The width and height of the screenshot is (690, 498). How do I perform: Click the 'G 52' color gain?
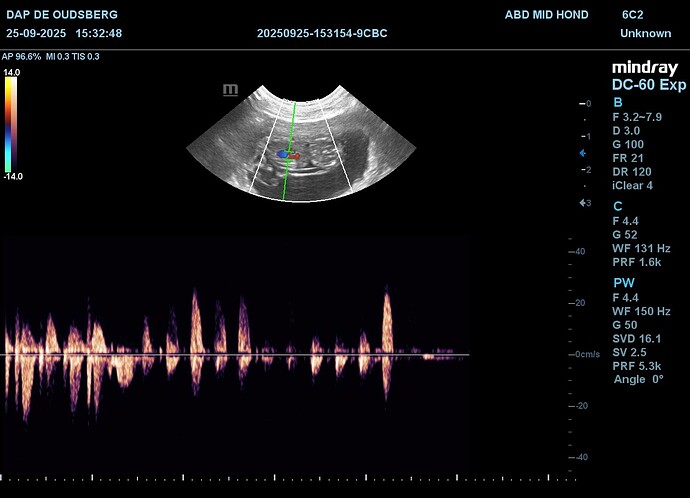click(x=625, y=234)
